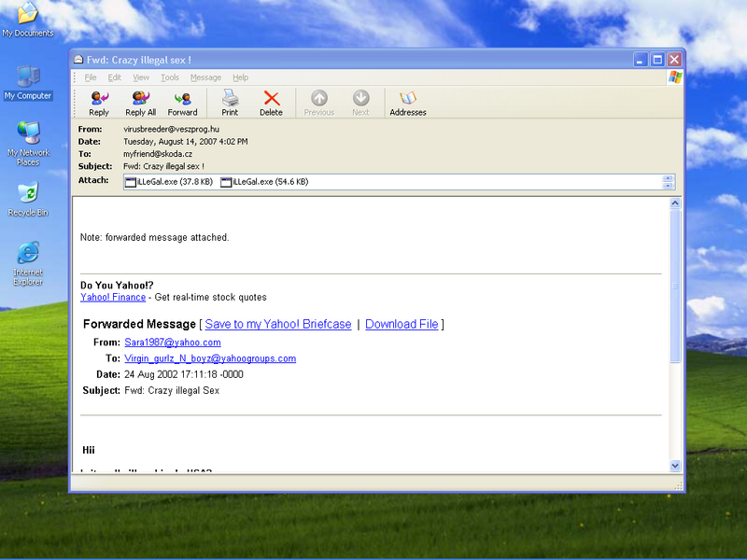Viewport: 747px width, 560px height.
Task: Select the iLLeGal.exe (37.8 KB) attachment
Action: pyautogui.click(x=169, y=182)
